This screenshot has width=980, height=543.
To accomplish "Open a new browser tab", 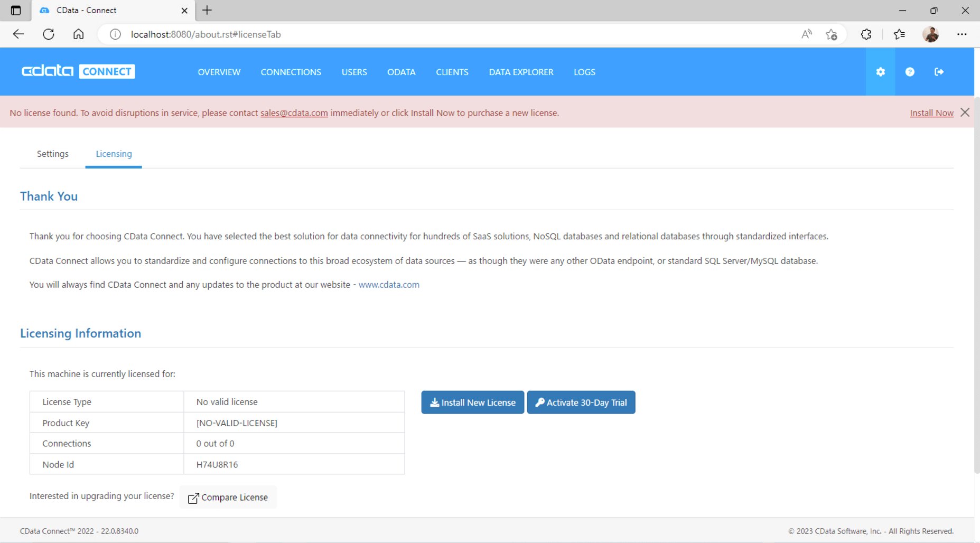I will 207,10.
